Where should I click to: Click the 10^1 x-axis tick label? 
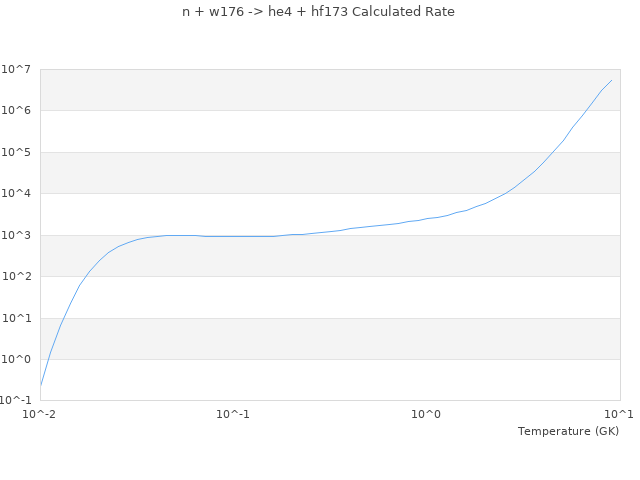tap(620, 414)
